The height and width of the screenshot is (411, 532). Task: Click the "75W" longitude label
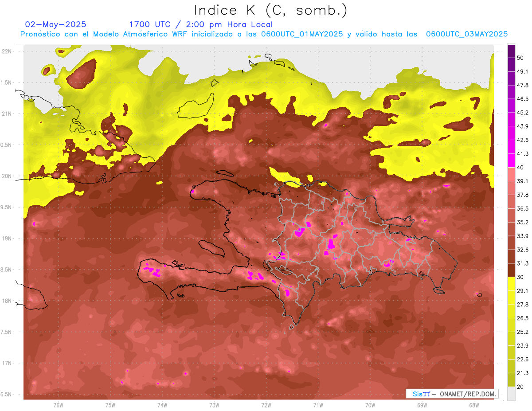coord(110,405)
